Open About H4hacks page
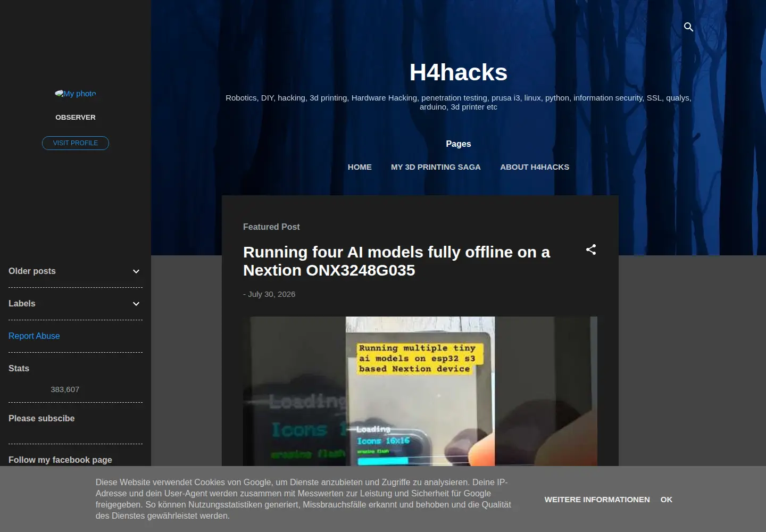766x532 pixels. point(535,167)
